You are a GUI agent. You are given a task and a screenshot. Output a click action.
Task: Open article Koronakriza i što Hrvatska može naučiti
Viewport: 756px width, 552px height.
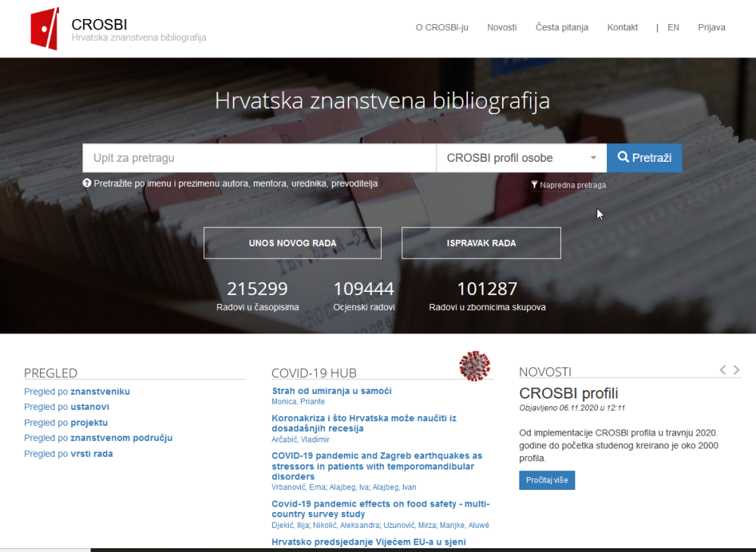click(364, 423)
